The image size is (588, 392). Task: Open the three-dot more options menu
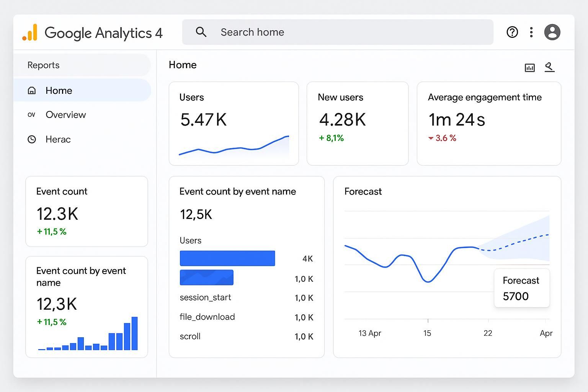(531, 32)
